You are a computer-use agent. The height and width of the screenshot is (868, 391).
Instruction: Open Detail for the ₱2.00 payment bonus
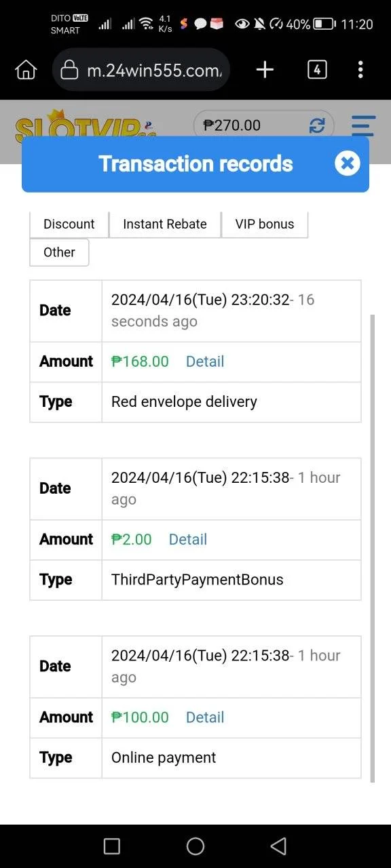tap(188, 539)
